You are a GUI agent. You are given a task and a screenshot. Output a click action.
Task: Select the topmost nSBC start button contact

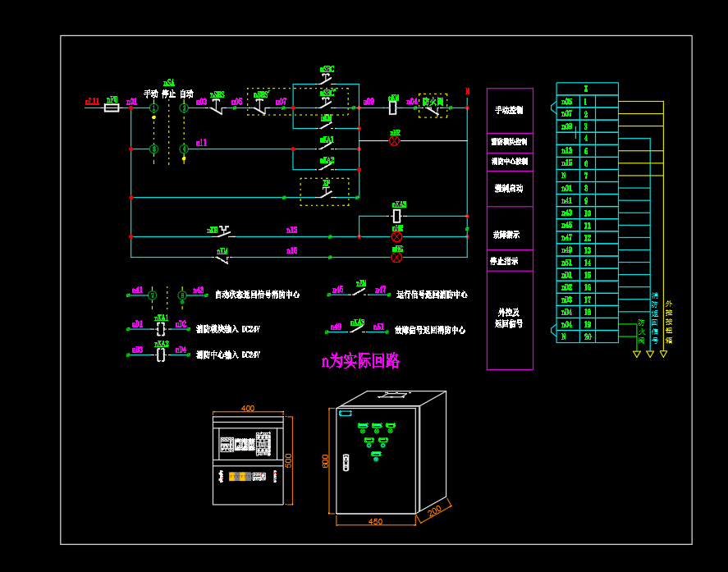pyautogui.click(x=327, y=78)
